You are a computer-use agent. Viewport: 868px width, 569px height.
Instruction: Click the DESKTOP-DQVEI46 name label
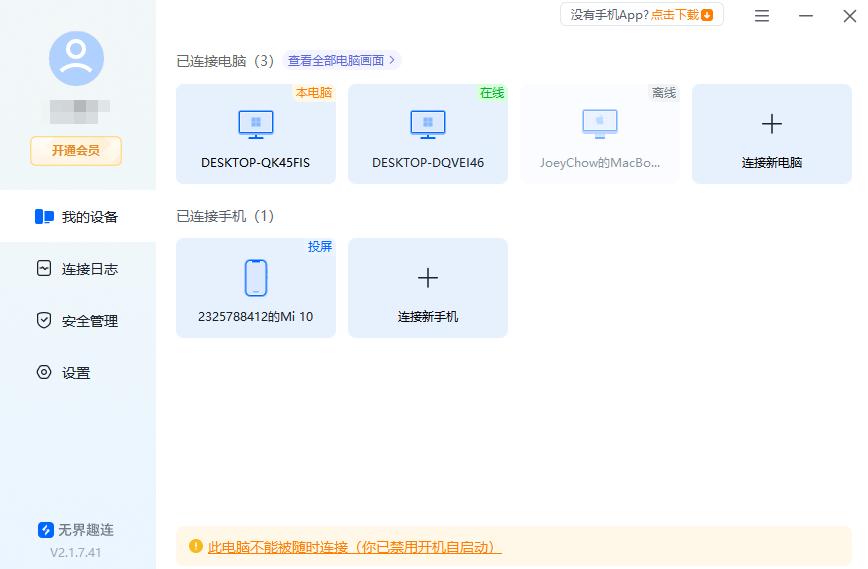428,163
